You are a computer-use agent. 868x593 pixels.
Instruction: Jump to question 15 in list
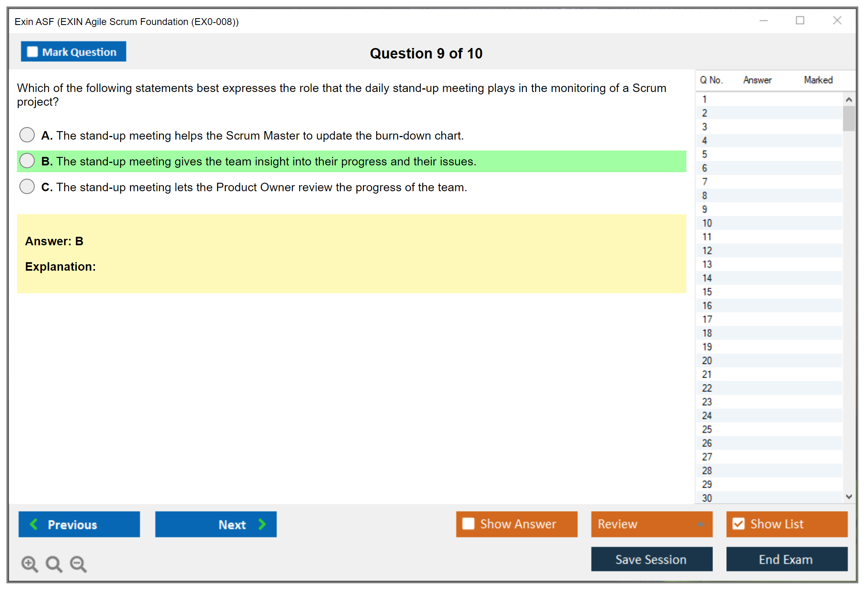(x=707, y=292)
